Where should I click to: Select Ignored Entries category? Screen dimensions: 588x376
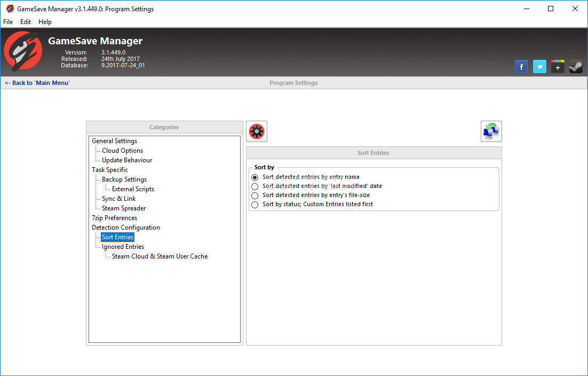123,247
